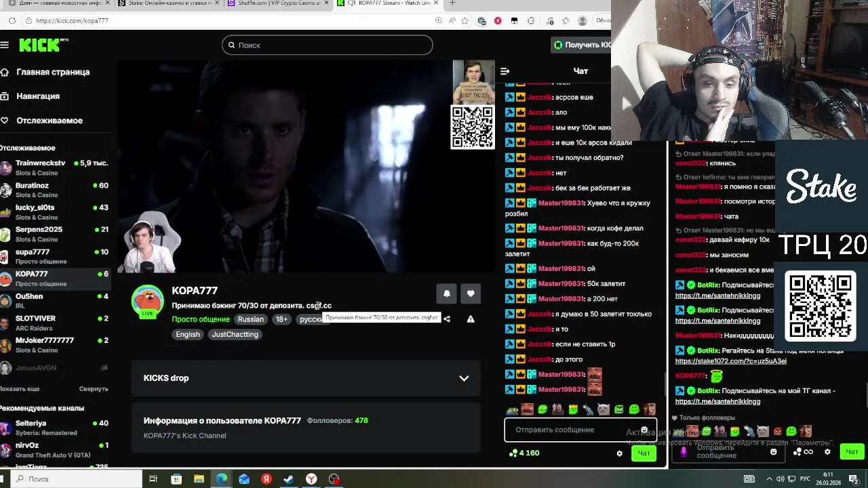Open a new browser tab

[452, 3]
